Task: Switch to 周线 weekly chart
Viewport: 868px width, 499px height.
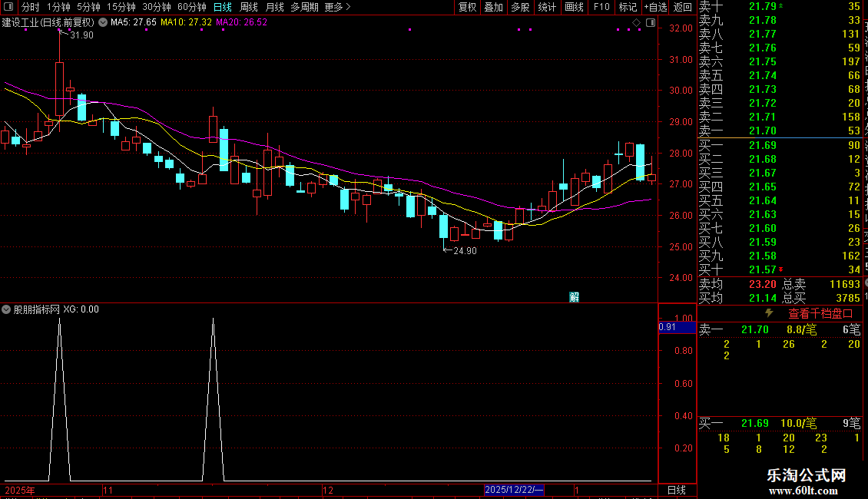Action: pyautogui.click(x=249, y=7)
